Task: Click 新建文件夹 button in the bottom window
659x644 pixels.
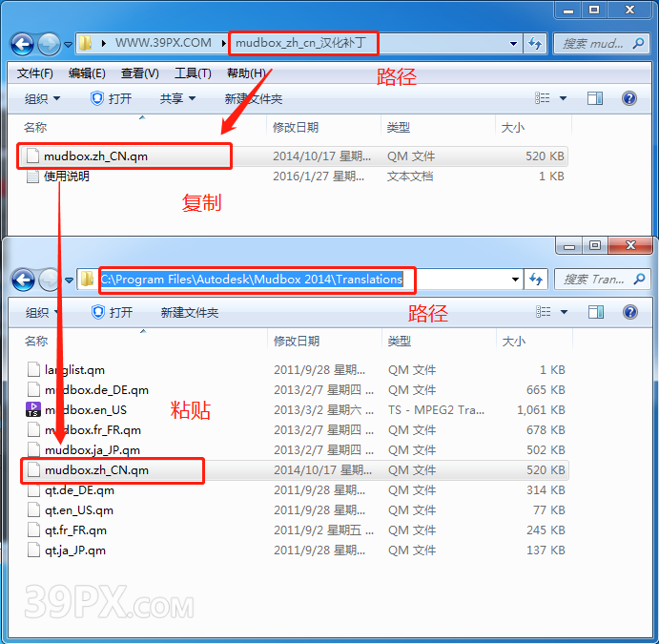Action: pyautogui.click(x=189, y=312)
